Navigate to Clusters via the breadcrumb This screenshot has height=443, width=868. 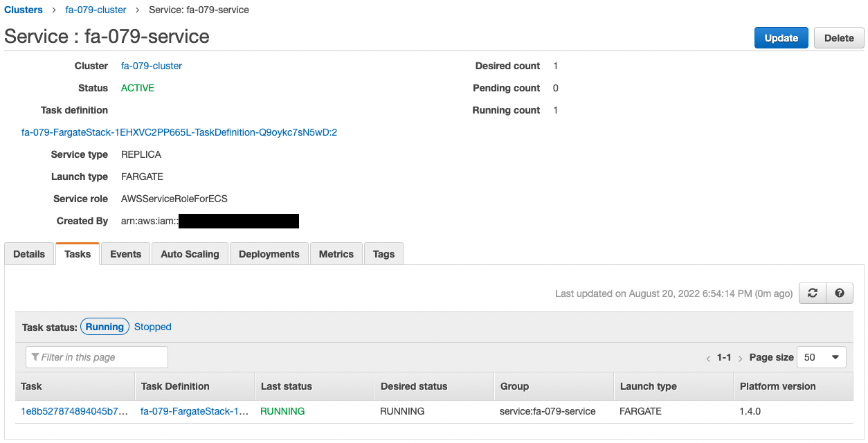[24, 9]
